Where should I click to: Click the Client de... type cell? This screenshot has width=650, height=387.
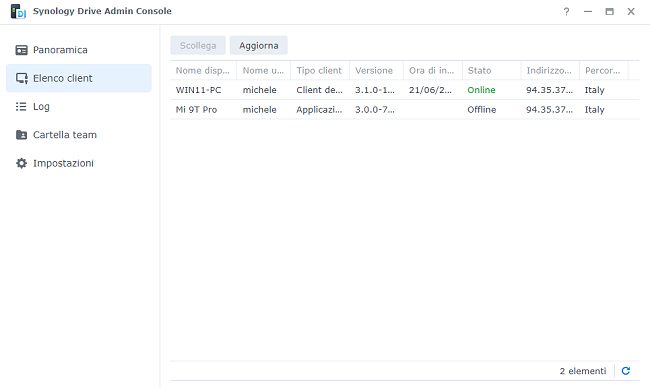(x=320, y=90)
